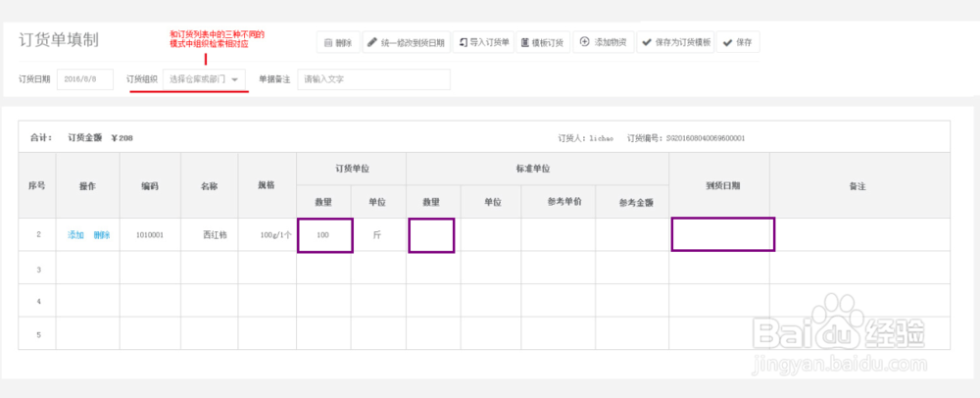
Task: Click the plus icon for 添加物资
Action: click(585, 43)
